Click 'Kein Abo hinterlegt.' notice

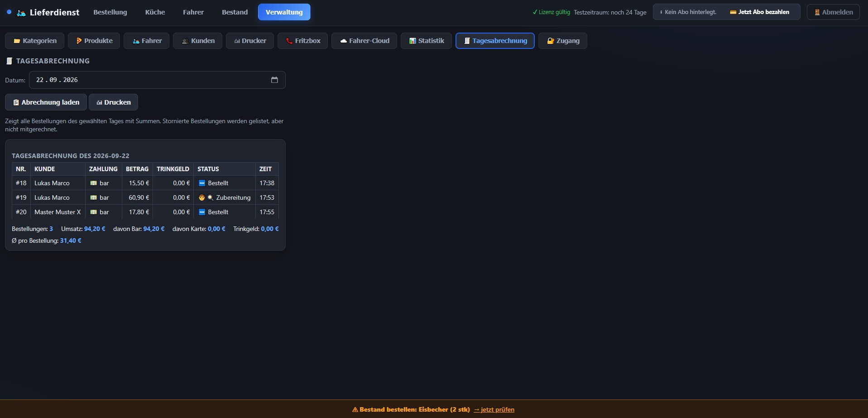pyautogui.click(x=691, y=12)
